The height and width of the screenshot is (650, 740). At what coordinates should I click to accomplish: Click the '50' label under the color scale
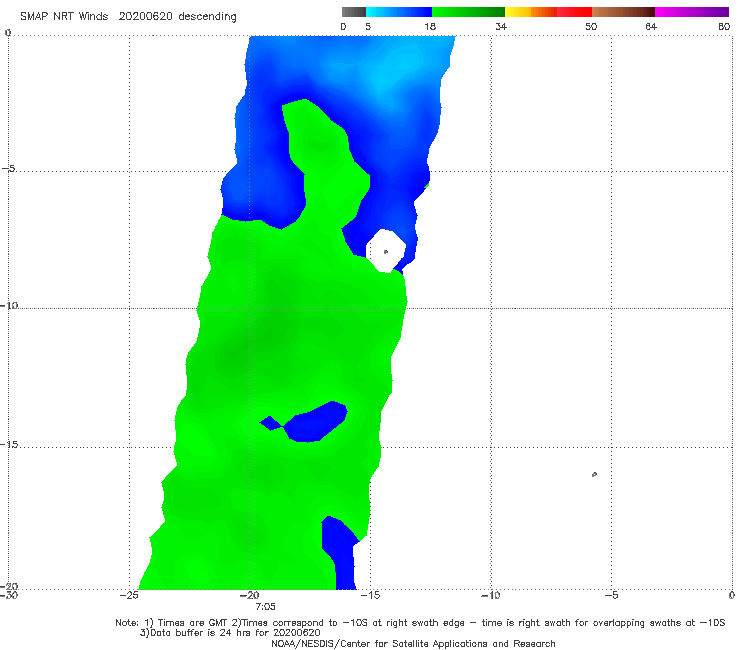coord(591,26)
